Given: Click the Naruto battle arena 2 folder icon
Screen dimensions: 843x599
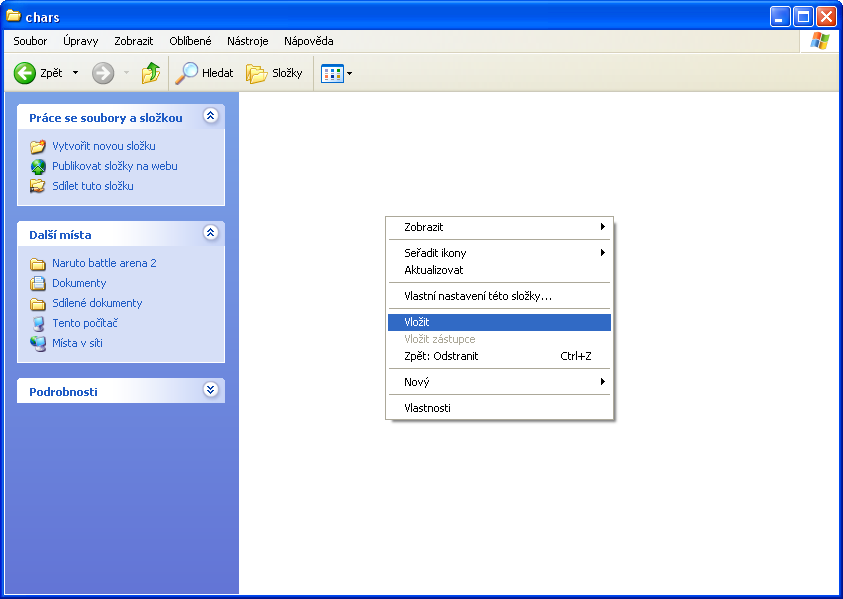Looking at the screenshot, I should (x=38, y=263).
